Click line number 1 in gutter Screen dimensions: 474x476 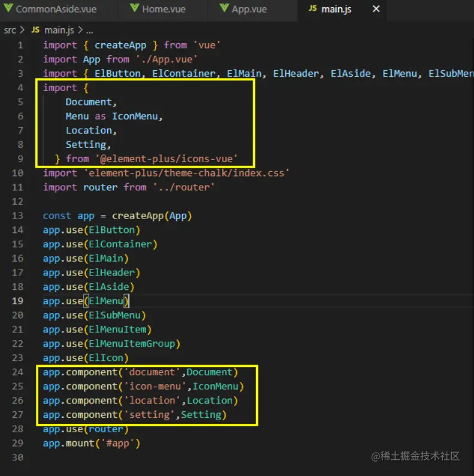pyautogui.click(x=20, y=46)
